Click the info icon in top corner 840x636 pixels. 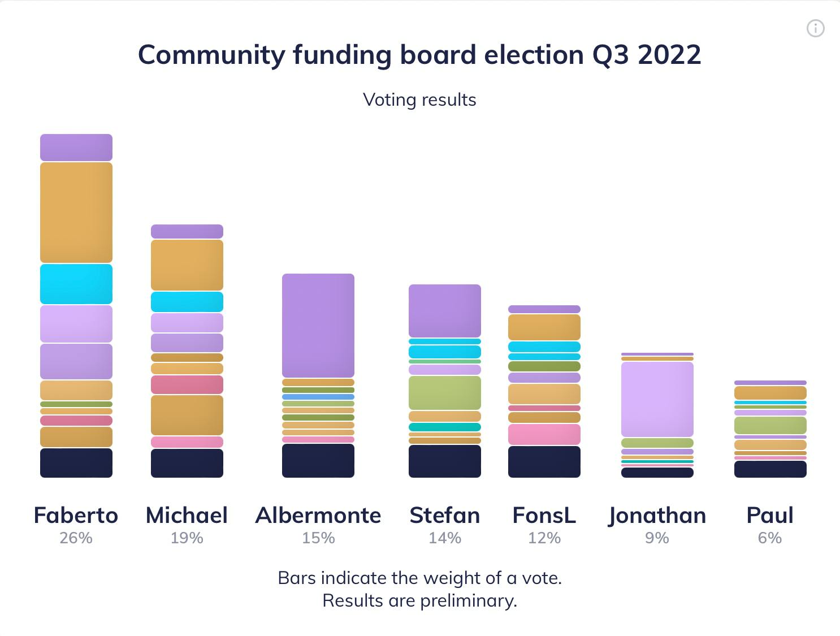[x=815, y=28]
